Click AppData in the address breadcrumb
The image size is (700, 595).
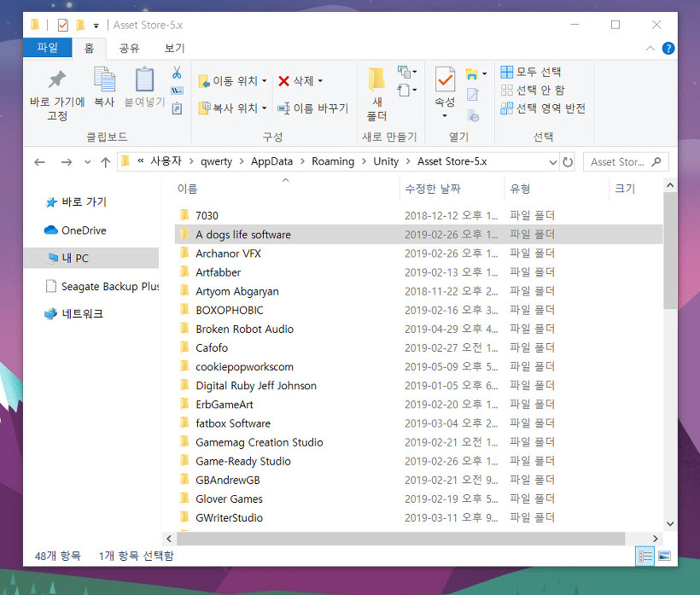coord(271,161)
